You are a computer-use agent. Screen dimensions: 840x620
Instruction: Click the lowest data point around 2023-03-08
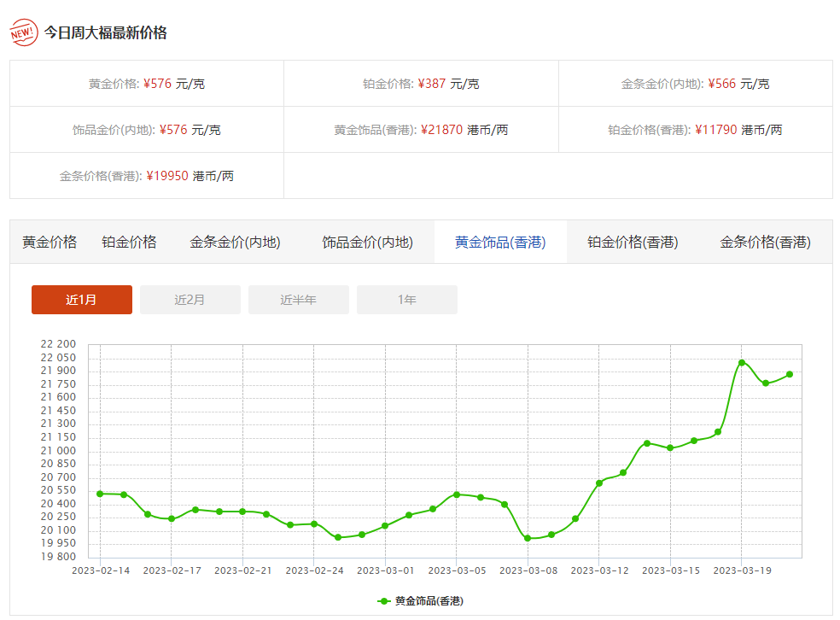point(527,538)
